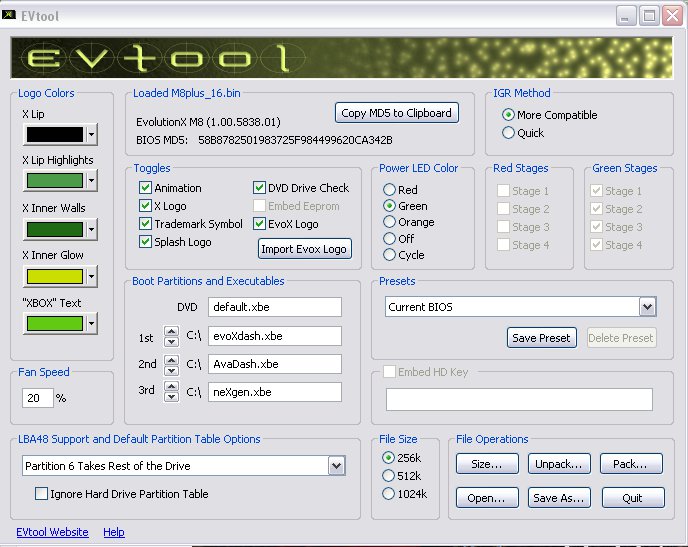
Task: Click the Pack... button
Action: coord(631,464)
